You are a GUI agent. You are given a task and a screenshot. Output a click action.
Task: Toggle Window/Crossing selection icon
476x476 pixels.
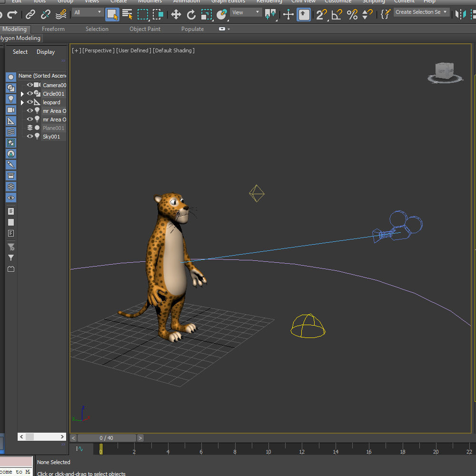[158, 14]
